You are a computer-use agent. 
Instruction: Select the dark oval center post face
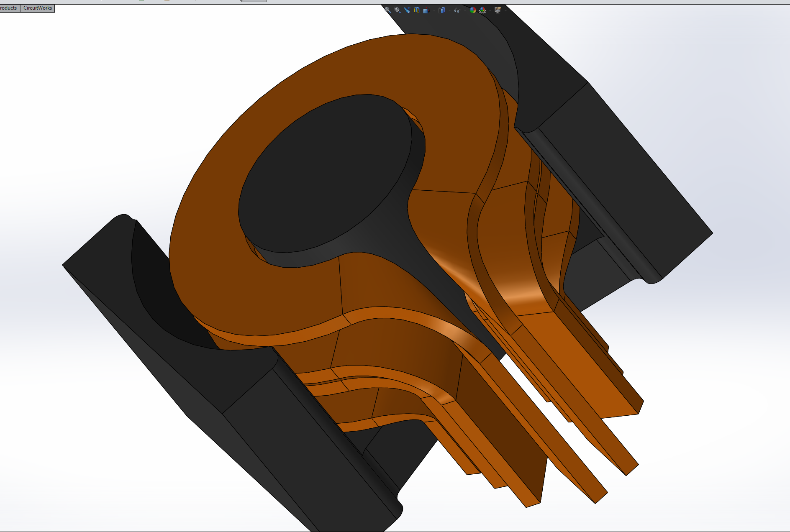(324, 174)
